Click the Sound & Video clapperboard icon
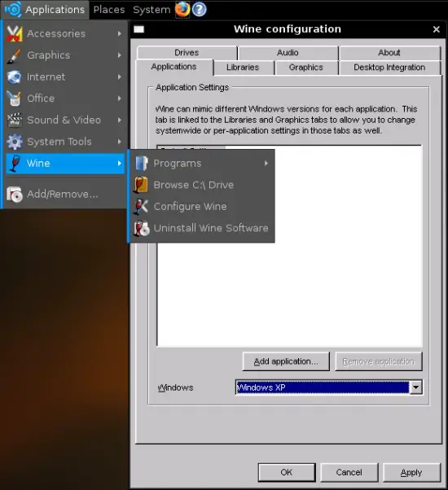Image resolution: width=448 pixels, height=490 pixels. 15,120
